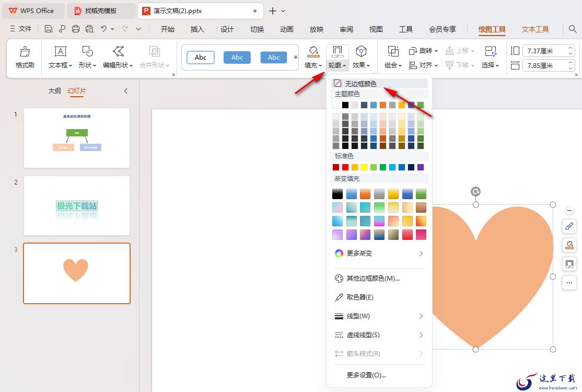Screen dimensions: 582x392
Task: Pick the black theme color swatch
Action: pyautogui.click(x=345, y=105)
